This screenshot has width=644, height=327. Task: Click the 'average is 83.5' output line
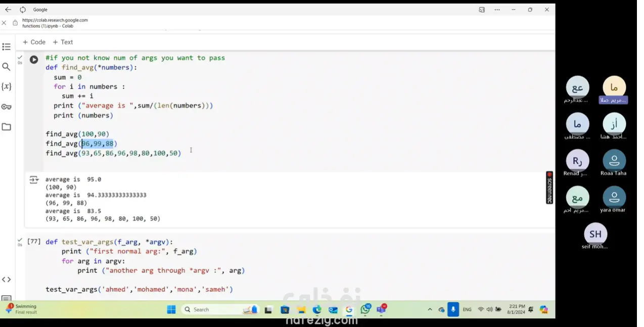pyautogui.click(x=73, y=211)
